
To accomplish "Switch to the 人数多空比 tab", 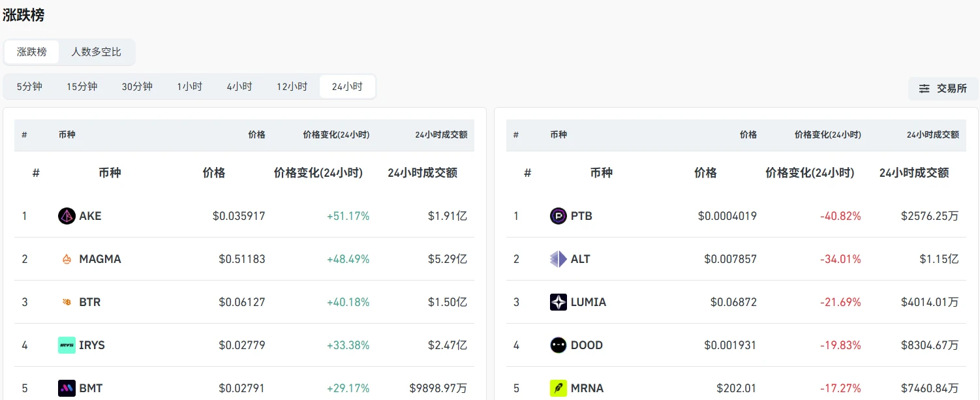I will pyautogui.click(x=97, y=52).
